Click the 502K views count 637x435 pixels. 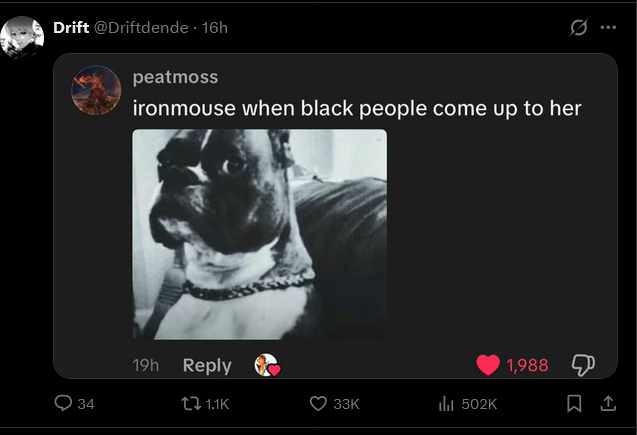(x=479, y=404)
